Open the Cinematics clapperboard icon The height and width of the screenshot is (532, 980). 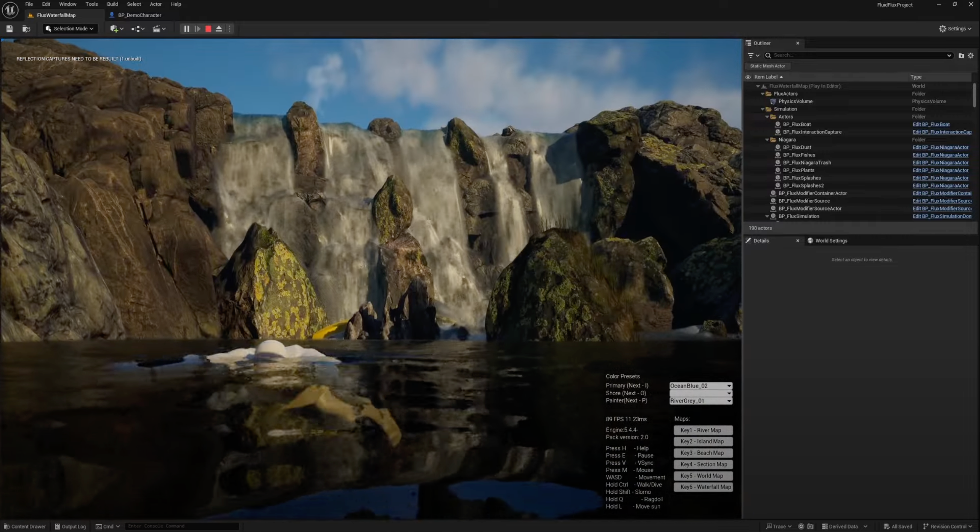156,28
